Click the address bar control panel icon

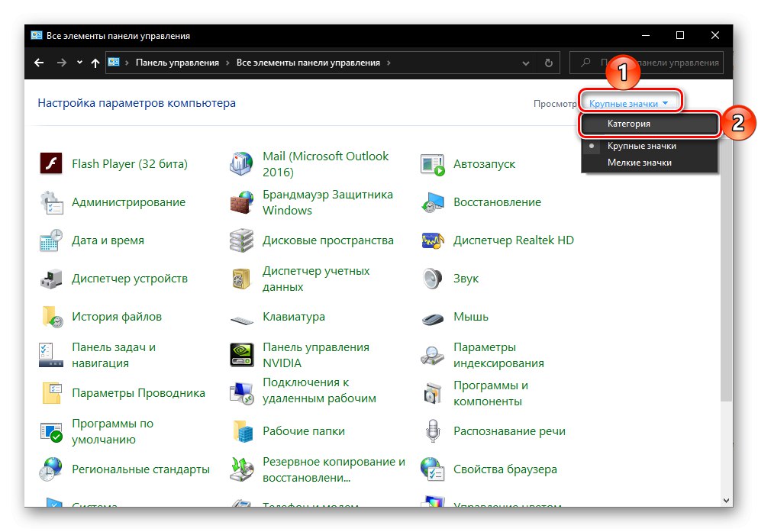pos(114,63)
